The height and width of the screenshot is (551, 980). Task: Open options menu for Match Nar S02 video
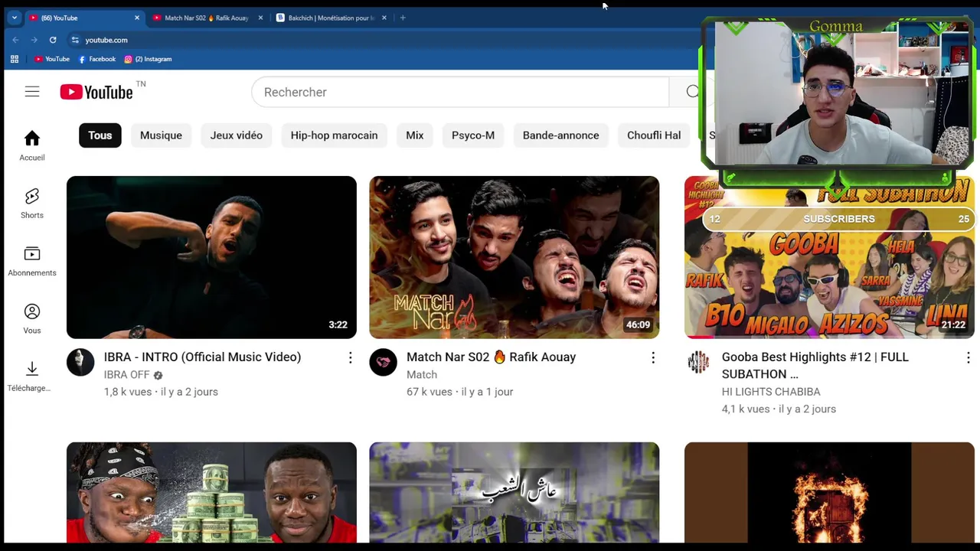pyautogui.click(x=653, y=357)
